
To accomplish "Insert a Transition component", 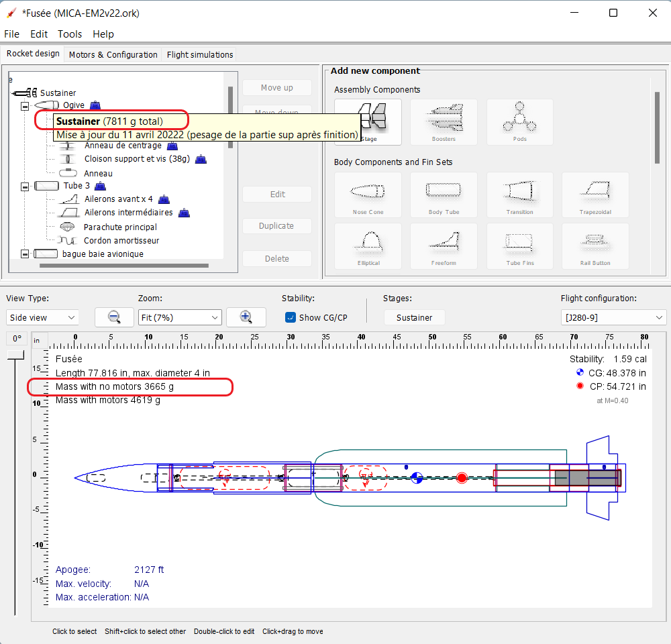I will point(519,195).
